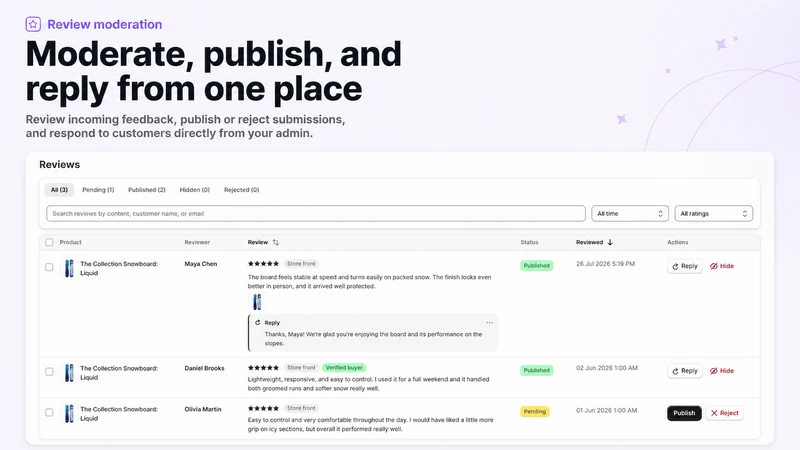Open the Published (2) tab
800x450 pixels.
pos(146,190)
